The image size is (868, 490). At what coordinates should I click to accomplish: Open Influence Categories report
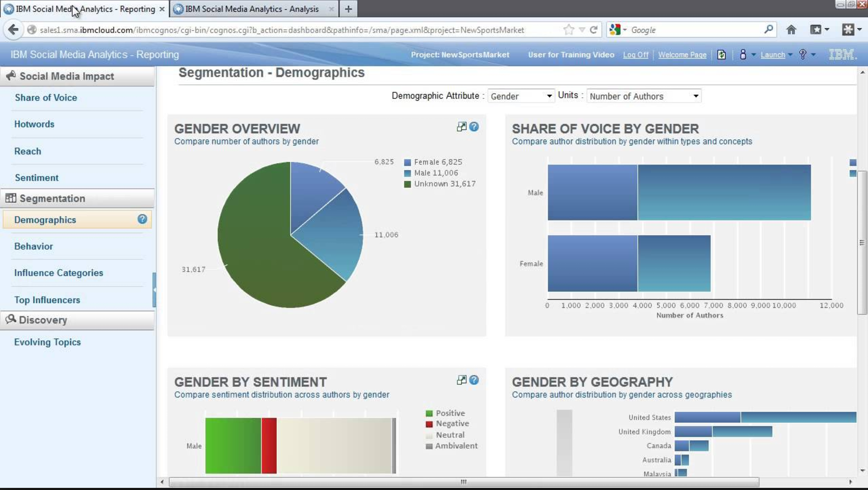59,273
